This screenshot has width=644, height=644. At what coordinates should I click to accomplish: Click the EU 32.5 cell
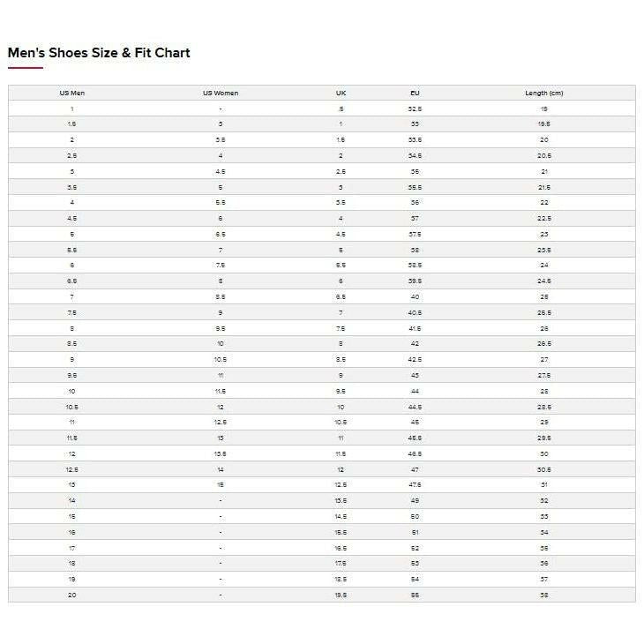pos(415,109)
